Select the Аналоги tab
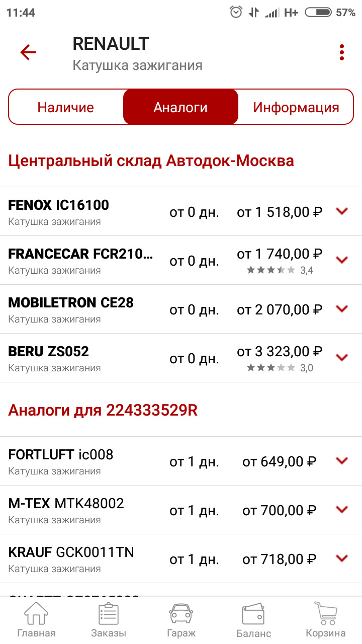This screenshot has height=644, width=362. tap(180, 107)
